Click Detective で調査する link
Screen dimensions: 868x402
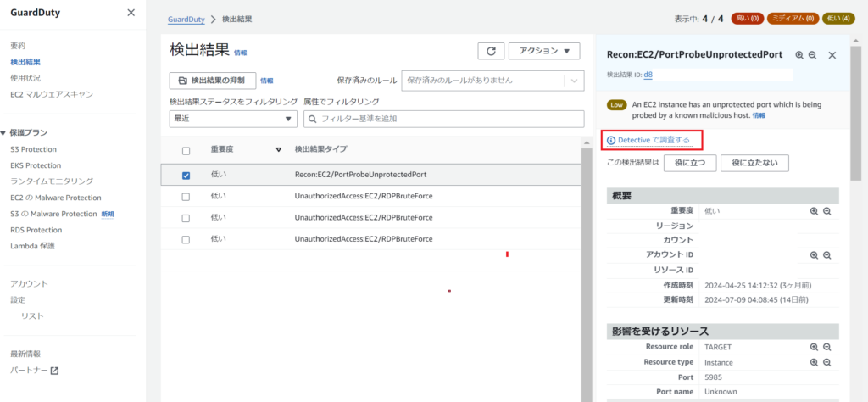pyautogui.click(x=654, y=140)
